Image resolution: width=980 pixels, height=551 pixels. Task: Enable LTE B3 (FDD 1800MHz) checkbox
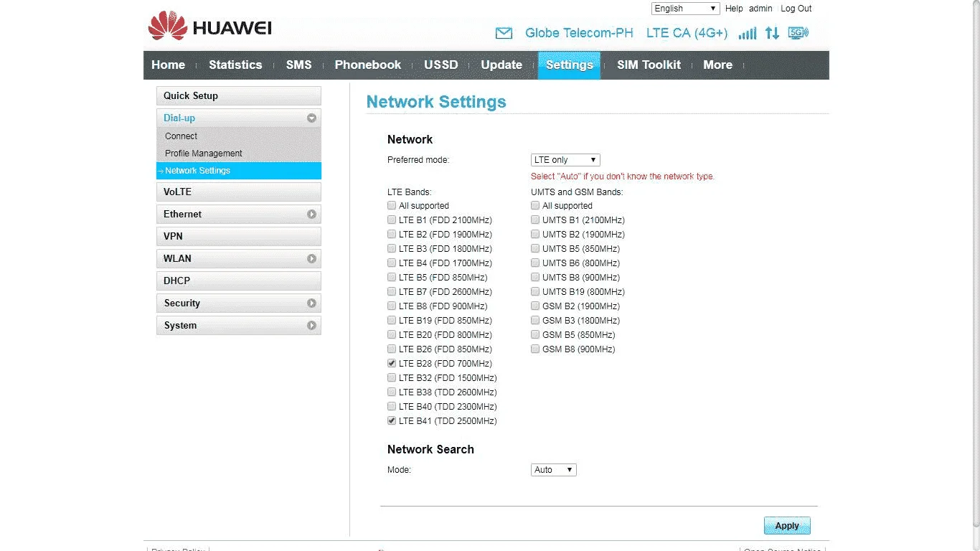(392, 249)
